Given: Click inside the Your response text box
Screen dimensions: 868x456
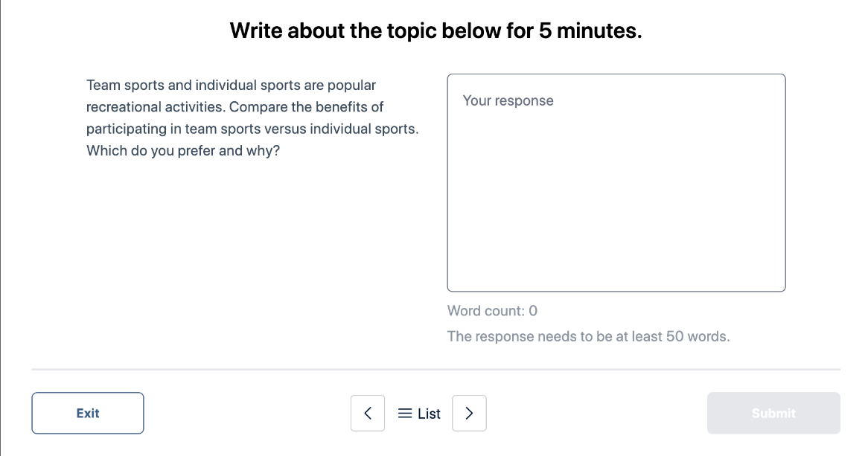Looking at the screenshot, I should [x=616, y=182].
